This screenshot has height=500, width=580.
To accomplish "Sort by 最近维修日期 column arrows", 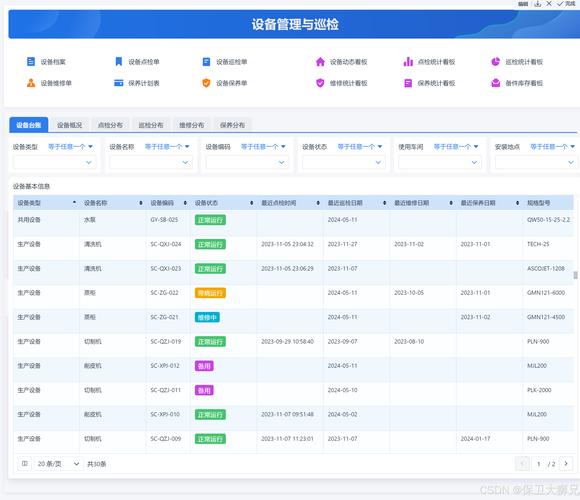I will 451,203.
